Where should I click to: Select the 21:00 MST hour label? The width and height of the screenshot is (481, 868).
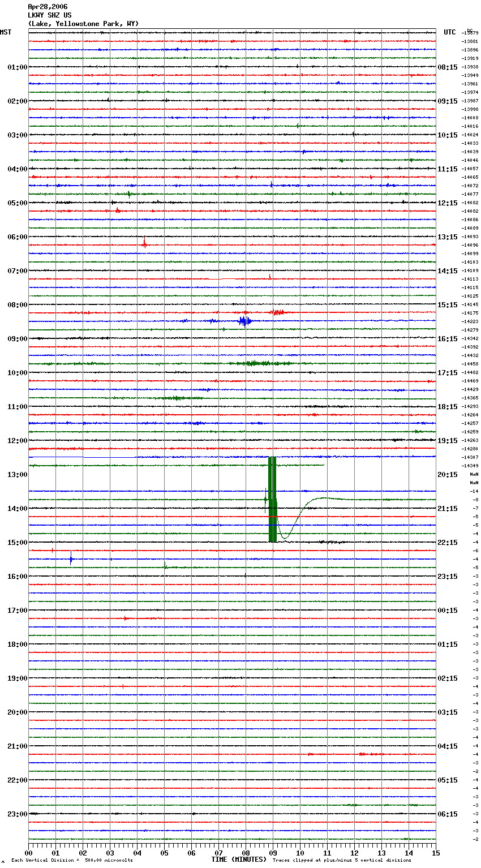pyautogui.click(x=18, y=746)
